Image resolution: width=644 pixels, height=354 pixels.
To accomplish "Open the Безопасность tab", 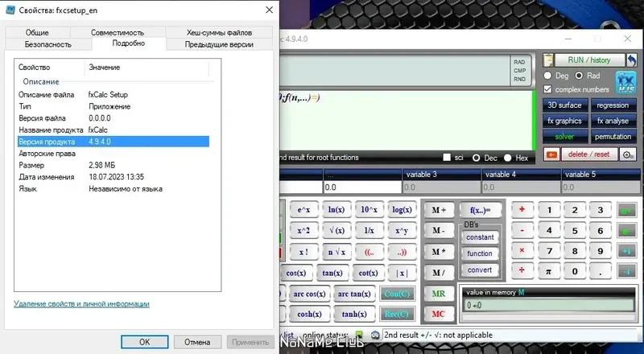I will [x=48, y=44].
